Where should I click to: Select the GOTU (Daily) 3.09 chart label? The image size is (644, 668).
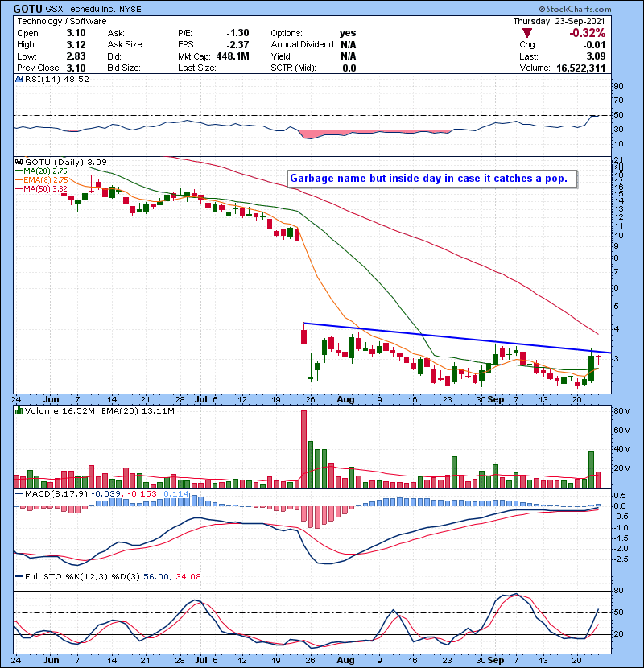pyautogui.click(x=66, y=162)
